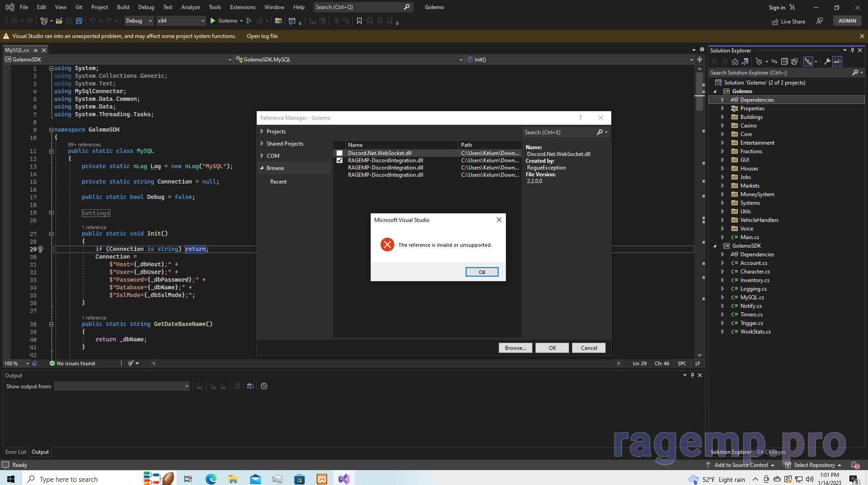Click the notifications bell icon in status bar
Image resolution: width=868 pixels, height=485 pixels.
(x=855, y=465)
